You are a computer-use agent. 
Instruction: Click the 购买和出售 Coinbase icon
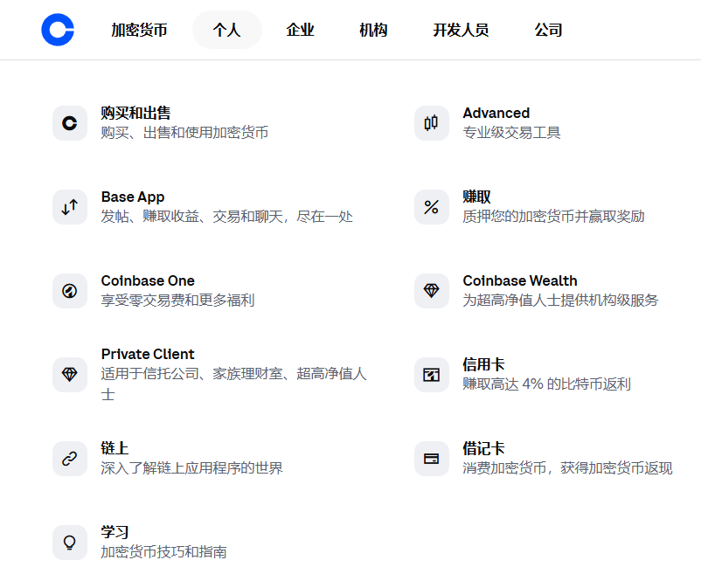(70, 123)
